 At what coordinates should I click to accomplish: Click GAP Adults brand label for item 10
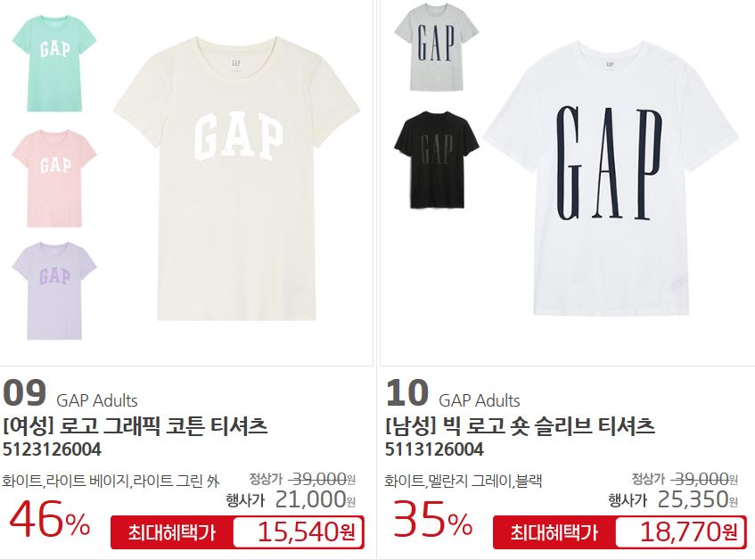479,400
